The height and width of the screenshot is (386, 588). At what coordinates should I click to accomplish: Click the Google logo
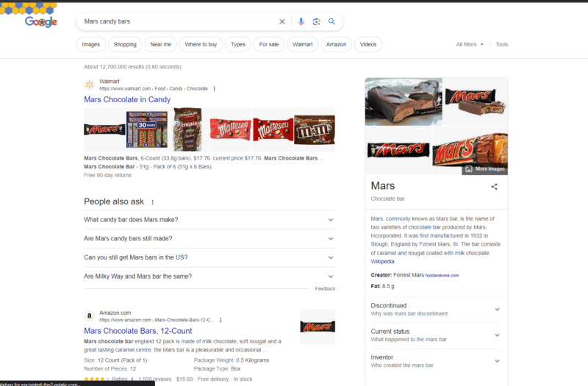[x=40, y=22]
